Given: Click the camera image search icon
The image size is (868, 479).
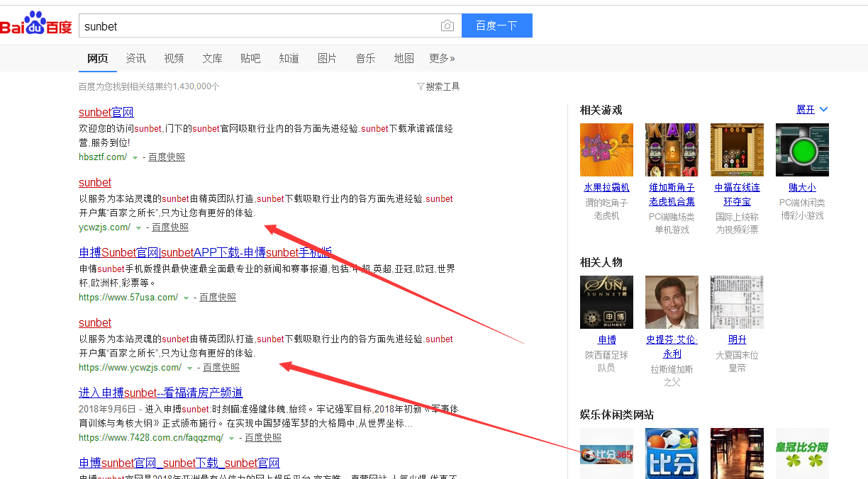Looking at the screenshot, I should coord(447,26).
